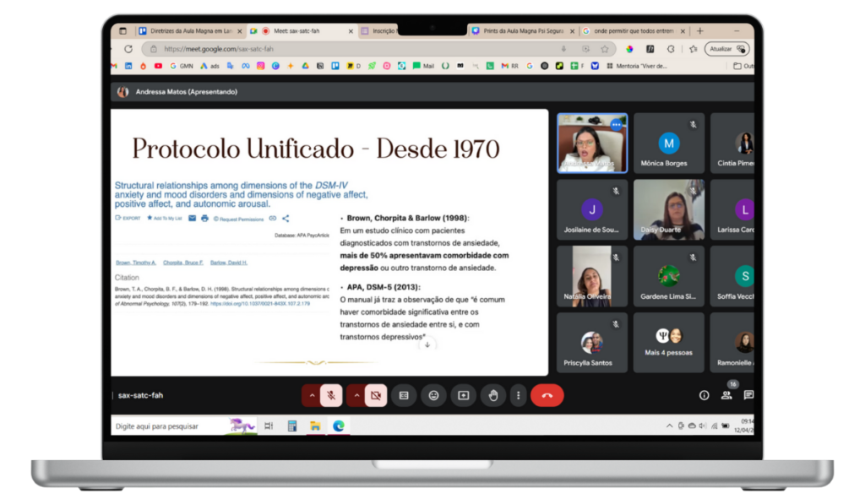This screenshot has width=865, height=504.
Task: Click the present screen button
Action: pos(463,395)
